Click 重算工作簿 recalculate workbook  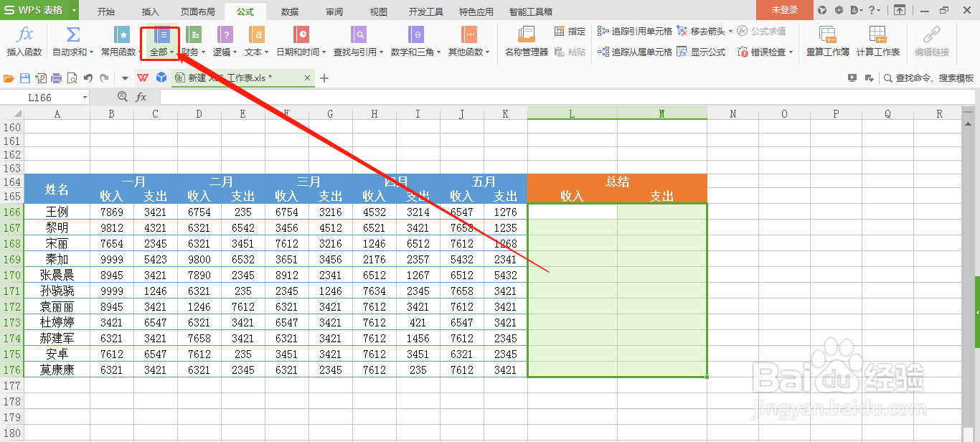[x=828, y=42]
